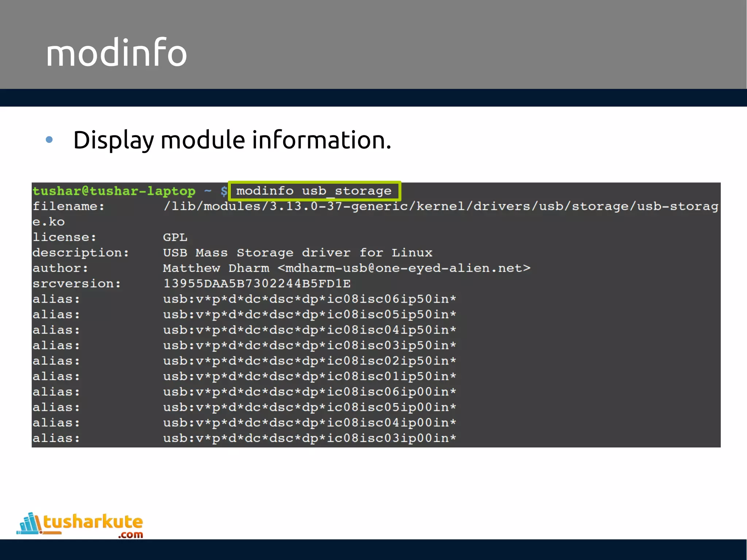This screenshot has width=747, height=560.
Task: Click the author email mdharm-usb@one-eyed-alien.net
Action: click(404, 268)
